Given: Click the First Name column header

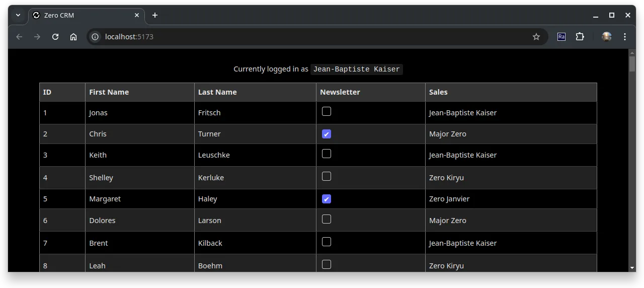Looking at the screenshot, I should click(140, 92).
